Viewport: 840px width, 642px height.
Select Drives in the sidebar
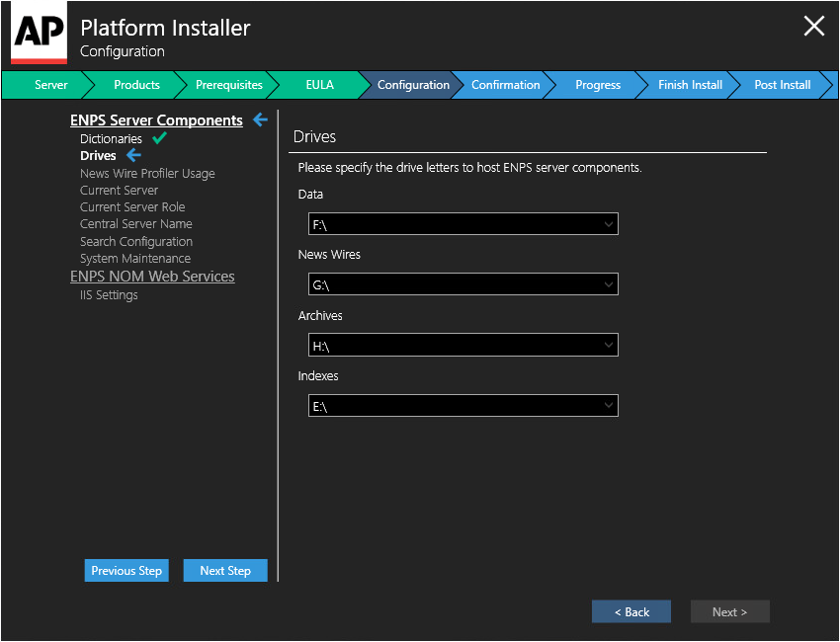(x=98, y=155)
